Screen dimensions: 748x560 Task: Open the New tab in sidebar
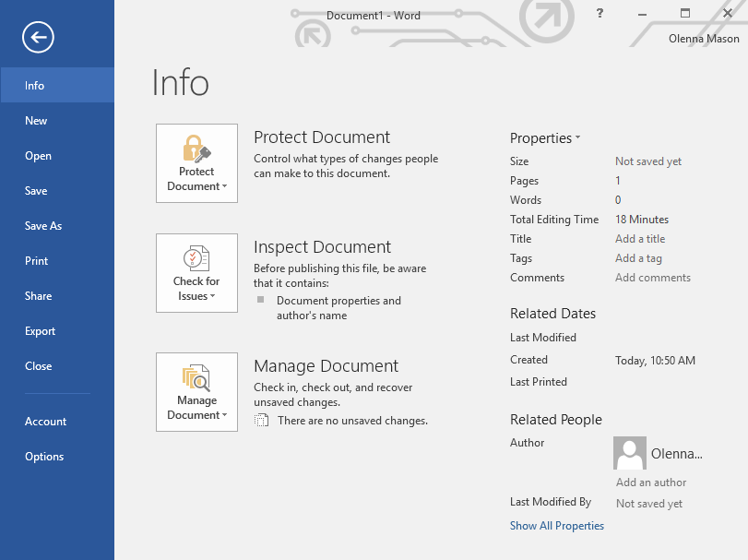[x=37, y=121]
